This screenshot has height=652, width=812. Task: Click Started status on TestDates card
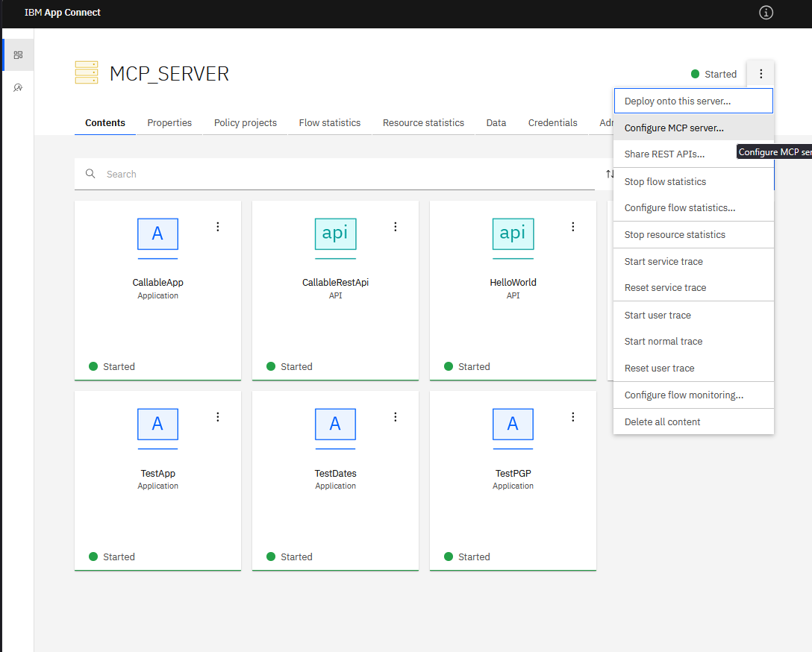click(290, 557)
